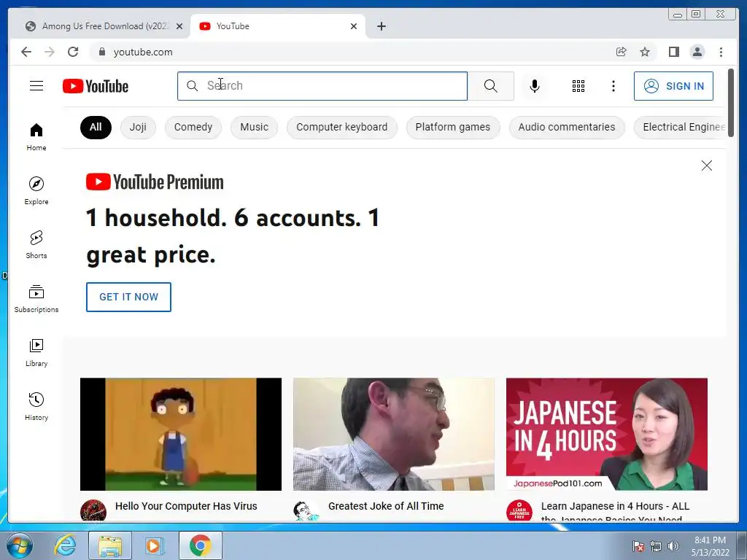The height and width of the screenshot is (560, 747).
Task: Open Chrome side panel
Action: (x=673, y=52)
